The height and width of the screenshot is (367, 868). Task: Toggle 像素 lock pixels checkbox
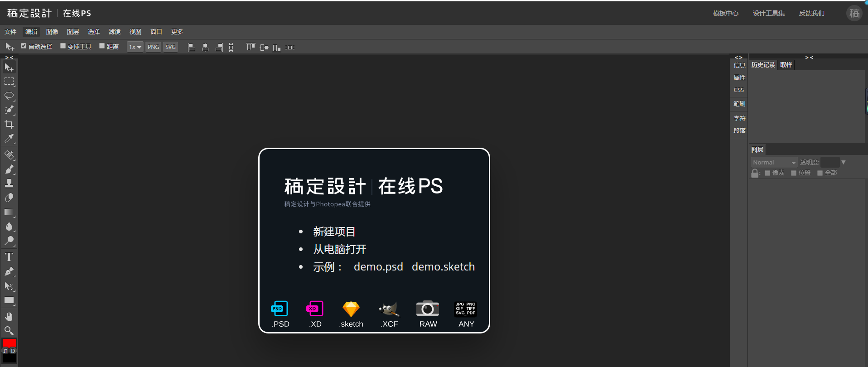(767, 173)
